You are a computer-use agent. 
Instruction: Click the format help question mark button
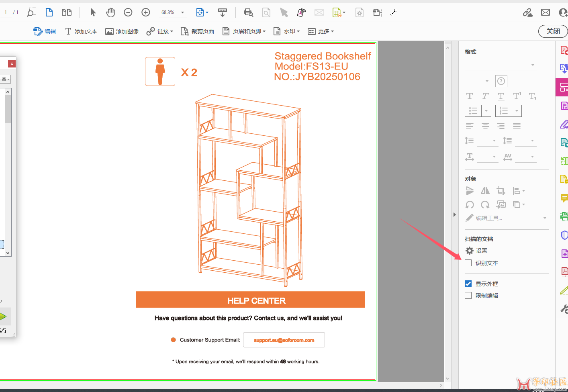(x=501, y=81)
